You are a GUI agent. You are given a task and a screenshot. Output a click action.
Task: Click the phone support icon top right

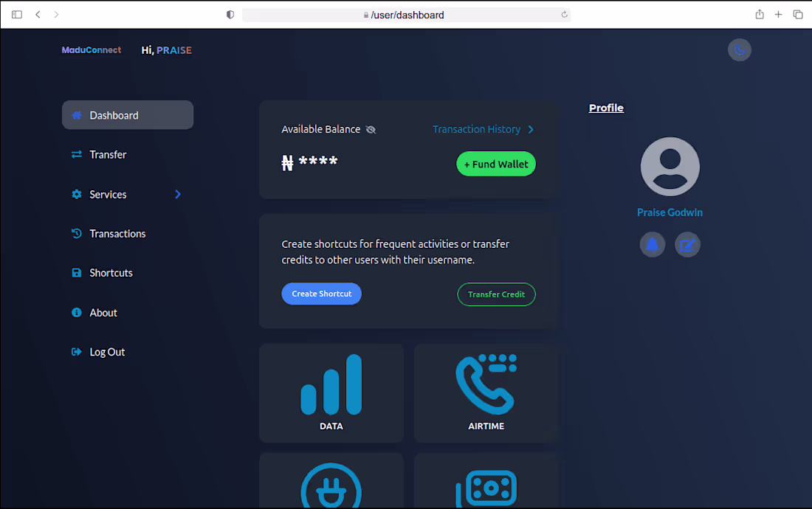pos(740,49)
